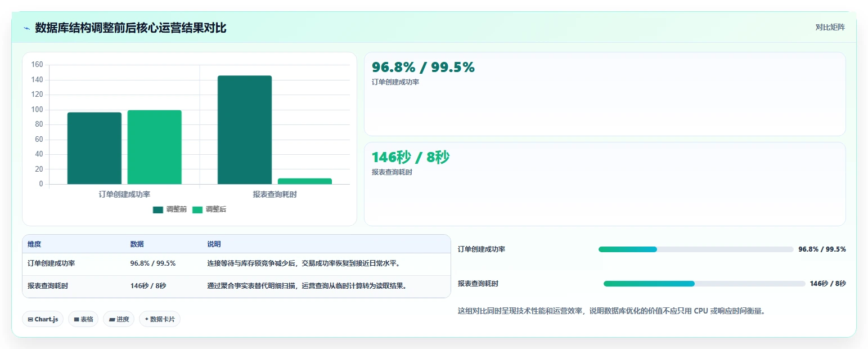This screenshot has height=349, width=868.
Task: Select the 进度 chip
Action: coord(119,319)
